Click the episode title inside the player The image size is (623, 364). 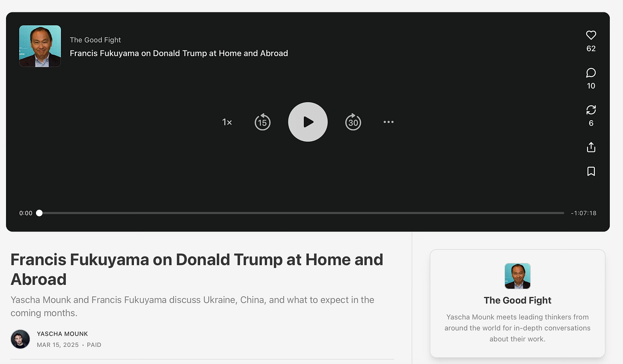[179, 53]
